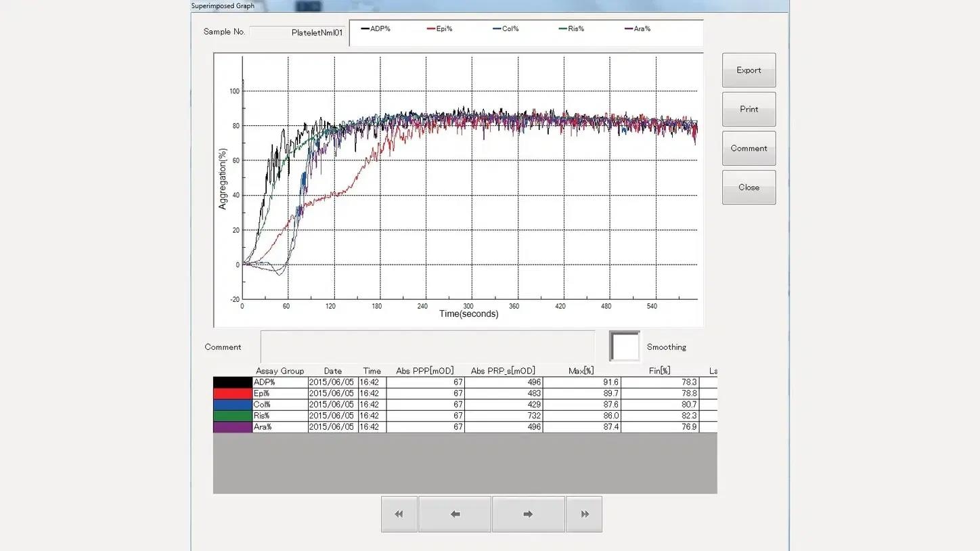The width and height of the screenshot is (980, 551).
Task: Click the Export button
Action: [749, 70]
